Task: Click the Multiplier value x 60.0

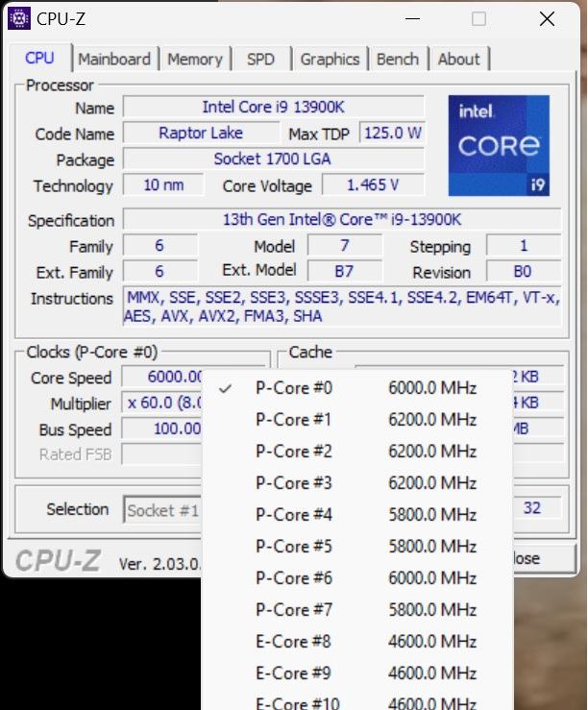Action: coord(162,403)
